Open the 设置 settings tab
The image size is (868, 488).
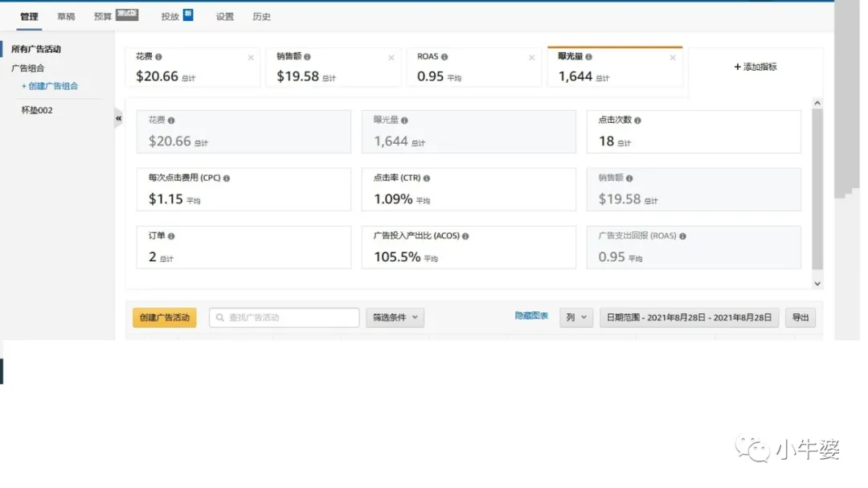coord(224,15)
